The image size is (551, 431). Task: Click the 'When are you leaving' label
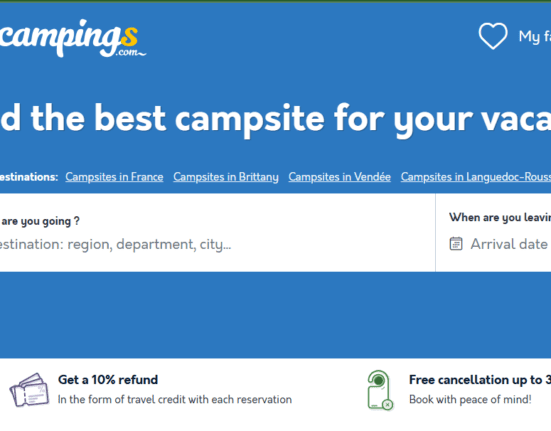(500, 217)
